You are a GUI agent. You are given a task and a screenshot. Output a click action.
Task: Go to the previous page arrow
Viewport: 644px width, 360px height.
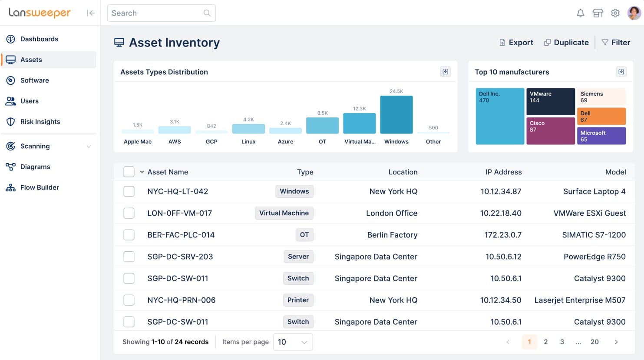[x=508, y=342]
